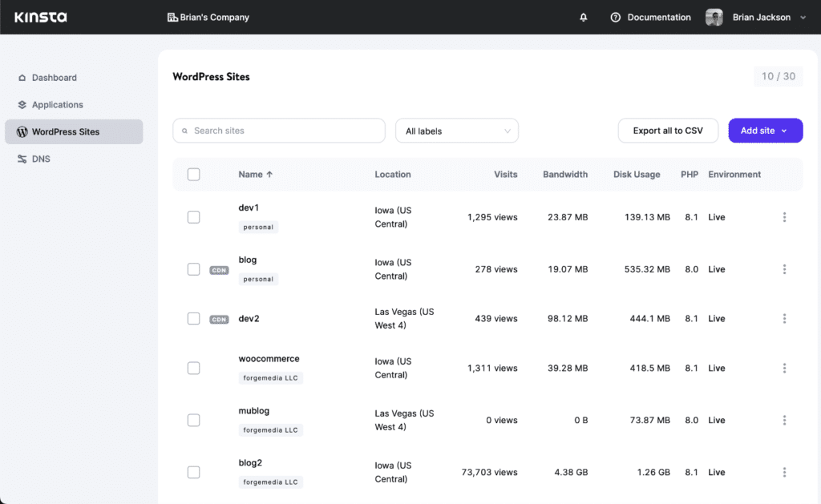
Task: Open Brian's Company switcher
Action: point(208,18)
